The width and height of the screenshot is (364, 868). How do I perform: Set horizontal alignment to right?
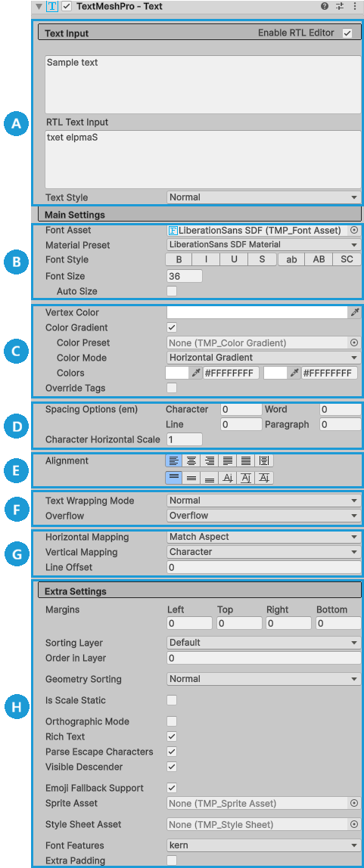209,460
